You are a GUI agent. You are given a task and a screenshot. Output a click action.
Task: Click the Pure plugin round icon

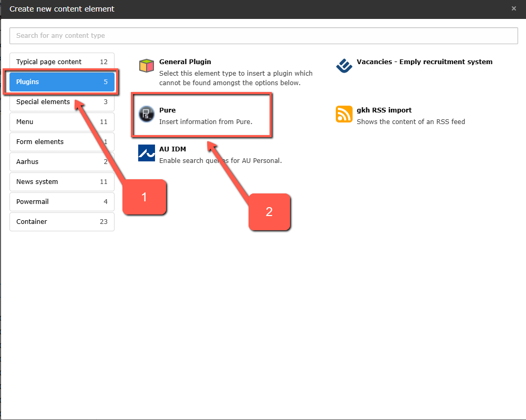[147, 114]
